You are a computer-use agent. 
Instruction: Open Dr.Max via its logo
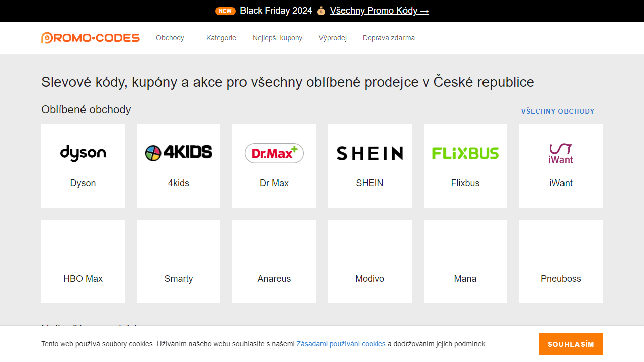274,153
